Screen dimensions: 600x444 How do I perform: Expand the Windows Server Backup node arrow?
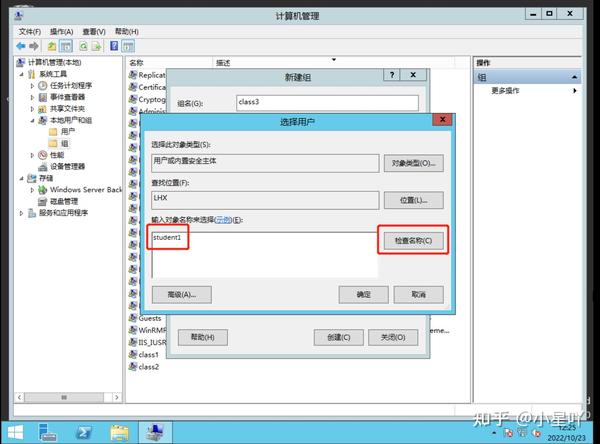32,190
